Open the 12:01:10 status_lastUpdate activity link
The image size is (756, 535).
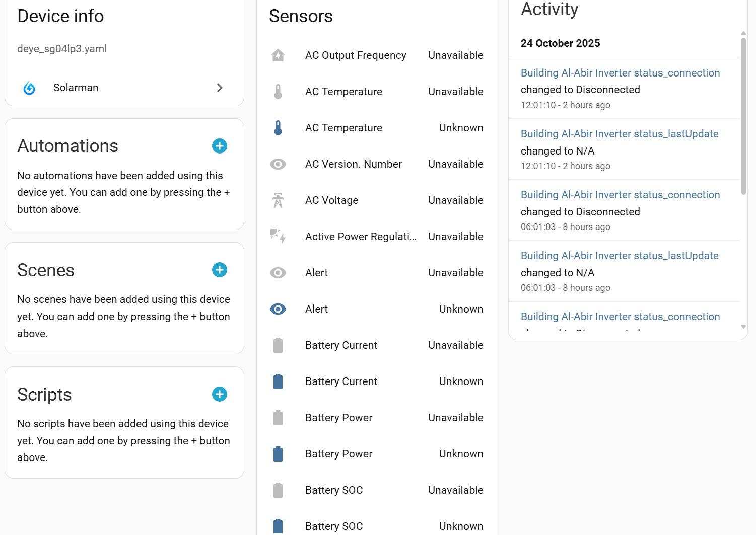(620, 134)
